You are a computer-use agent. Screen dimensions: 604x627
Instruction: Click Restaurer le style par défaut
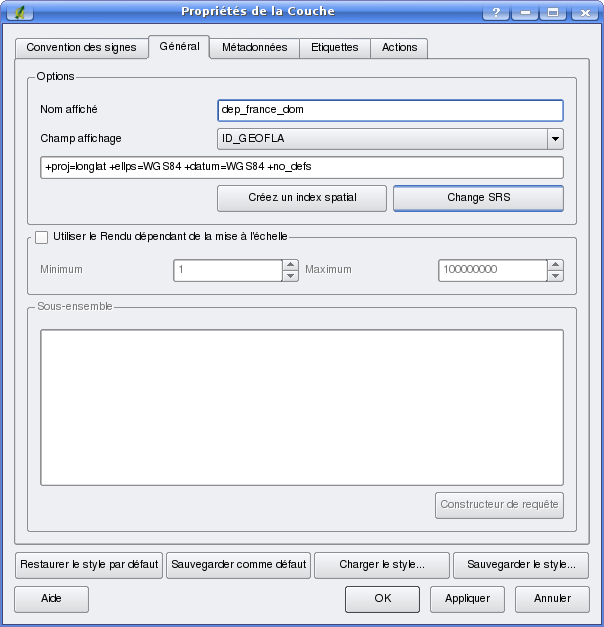pyautogui.click(x=89, y=565)
